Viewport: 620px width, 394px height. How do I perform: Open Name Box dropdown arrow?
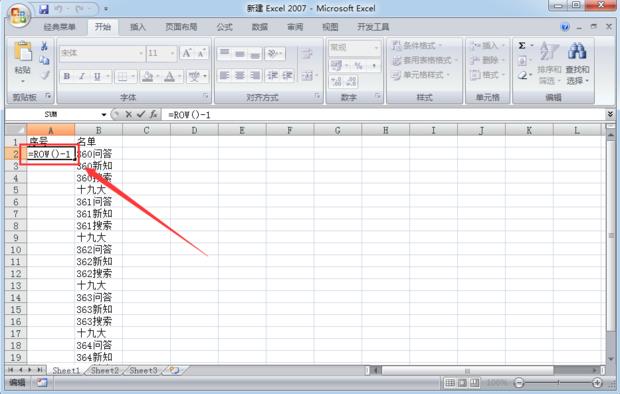pyautogui.click(x=104, y=115)
